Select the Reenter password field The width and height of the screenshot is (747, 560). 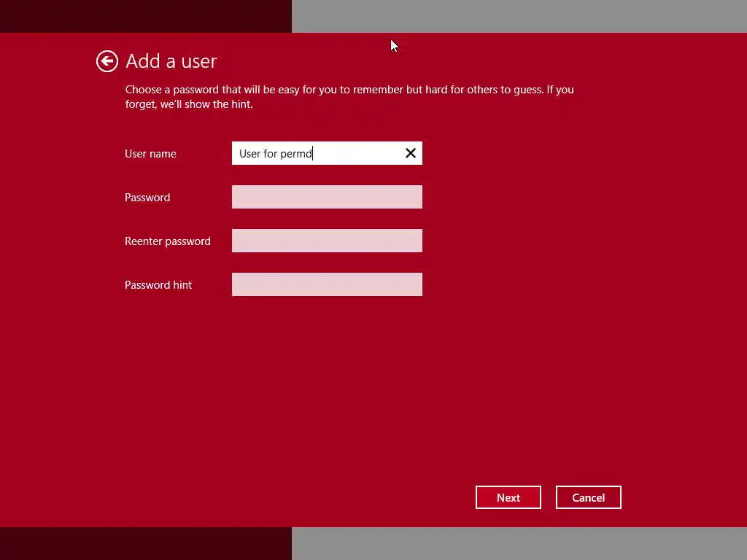click(x=327, y=241)
